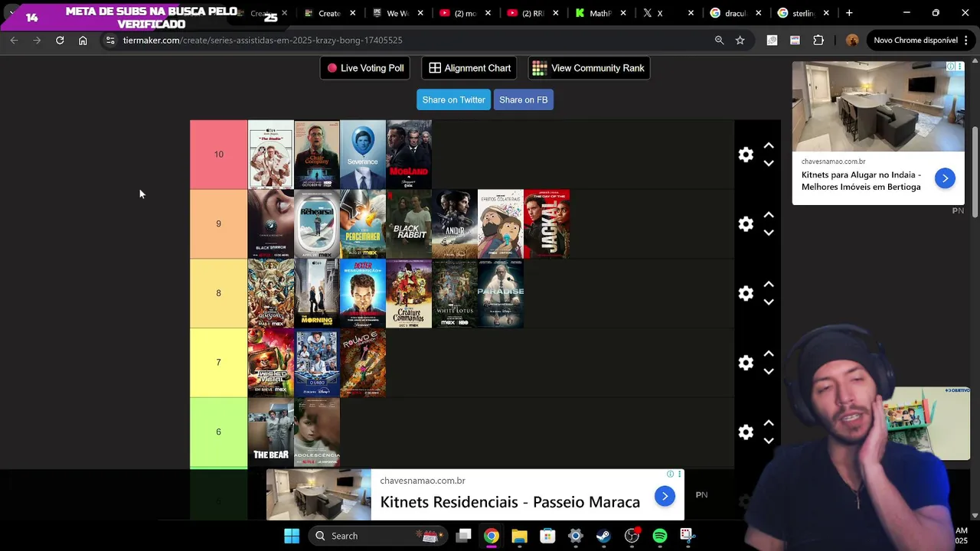This screenshot has height=551, width=980.
Task: Select The Bear poster
Action: pyautogui.click(x=271, y=432)
